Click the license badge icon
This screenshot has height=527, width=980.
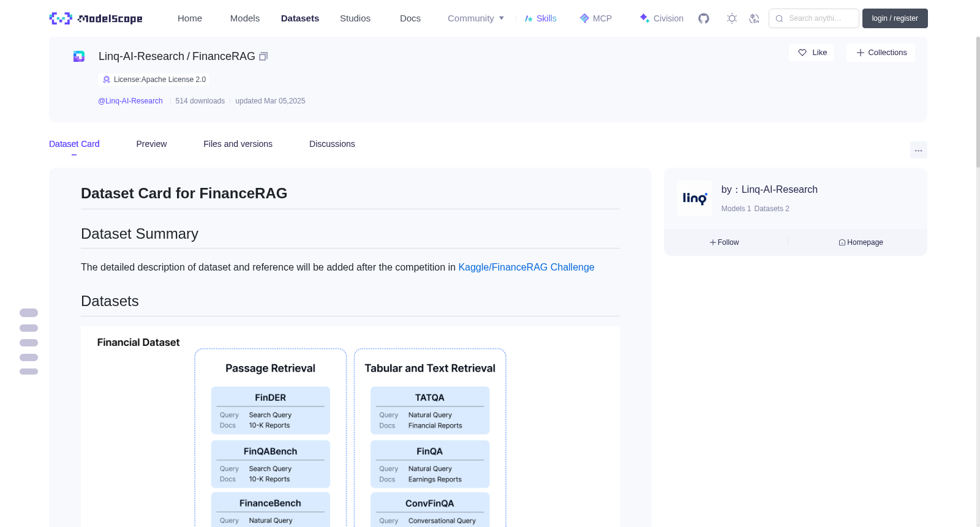107,80
